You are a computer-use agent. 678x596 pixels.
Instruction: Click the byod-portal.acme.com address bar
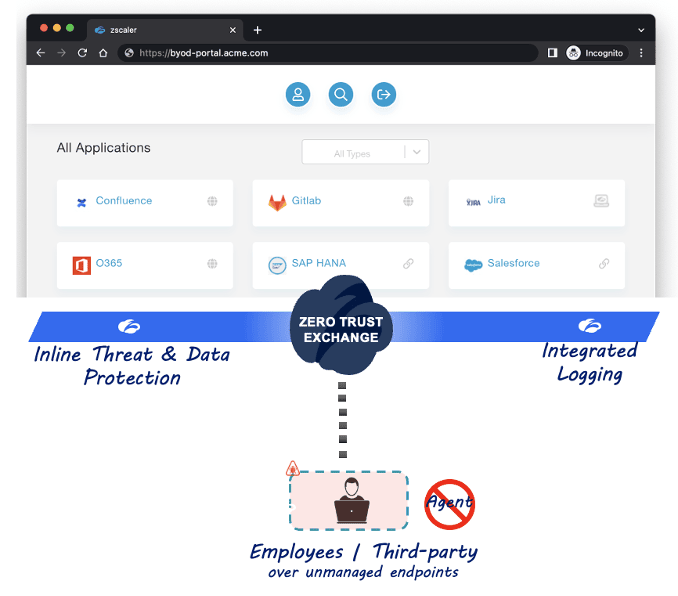(x=330, y=53)
